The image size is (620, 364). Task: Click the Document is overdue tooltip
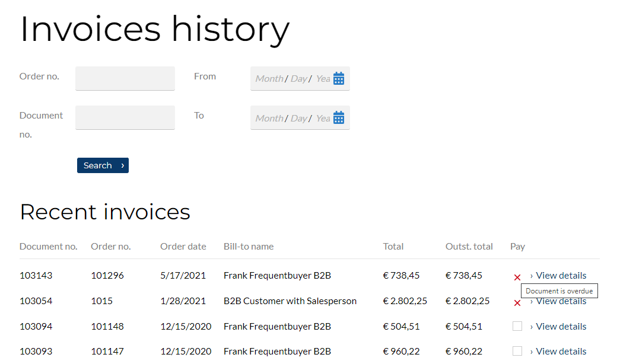[559, 291]
